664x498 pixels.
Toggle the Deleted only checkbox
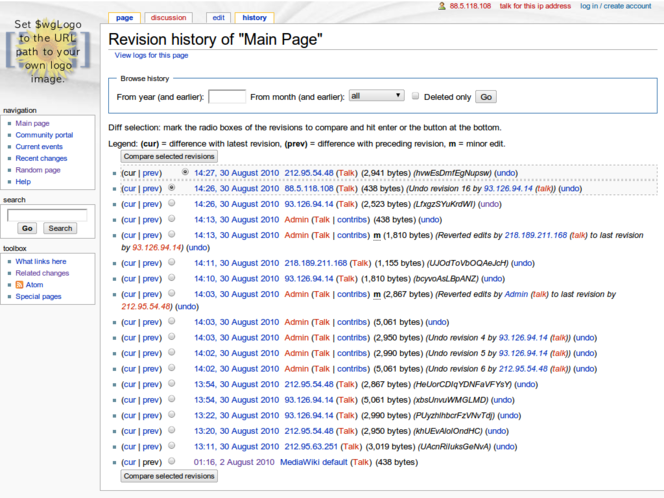point(416,97)
